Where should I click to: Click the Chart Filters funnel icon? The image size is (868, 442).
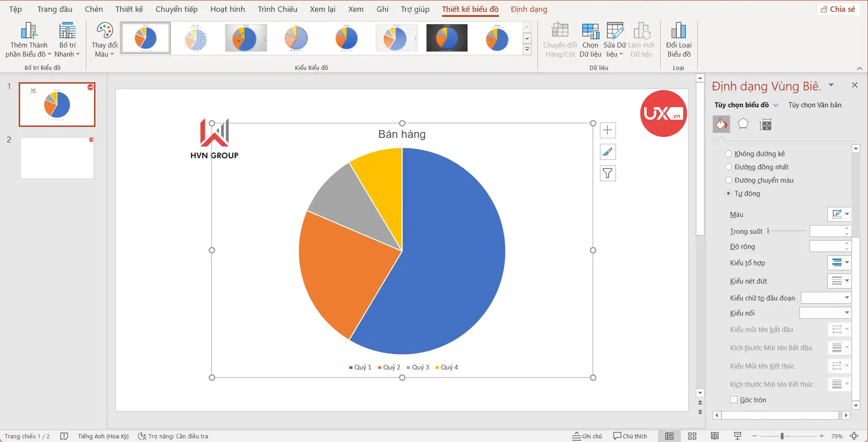click(x=607, y=174)
